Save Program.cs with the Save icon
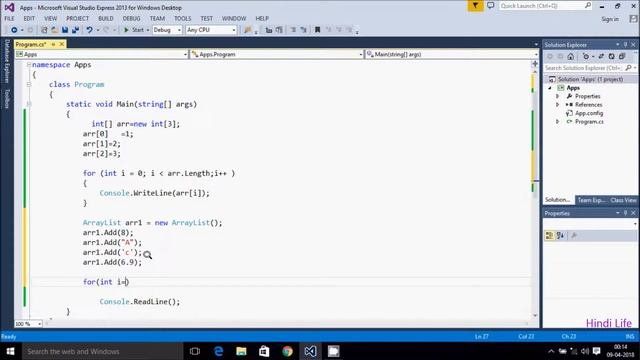The height and width of the screenshot is (360, 640). (65, 30)
